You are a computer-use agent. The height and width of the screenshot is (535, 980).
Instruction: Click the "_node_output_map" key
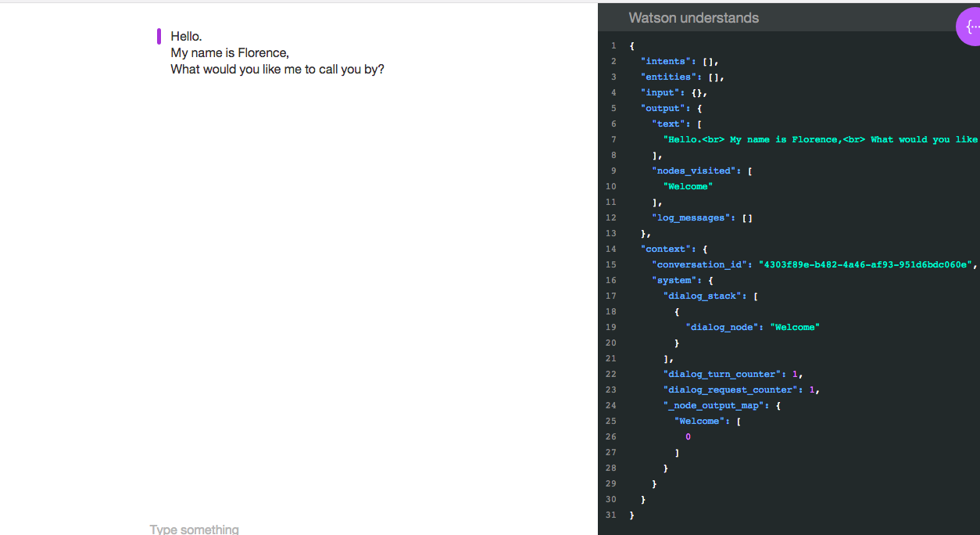(x=715, y=405)
